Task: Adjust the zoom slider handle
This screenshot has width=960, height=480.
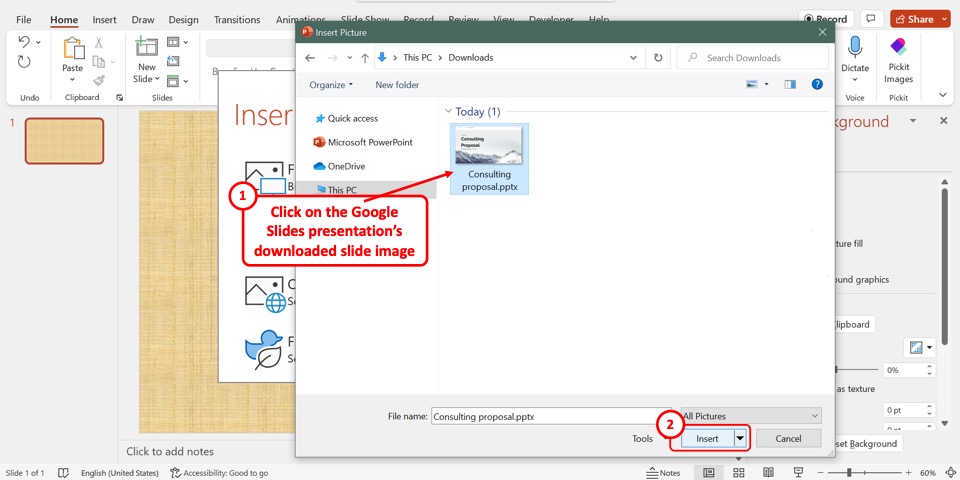Action: 850,473
